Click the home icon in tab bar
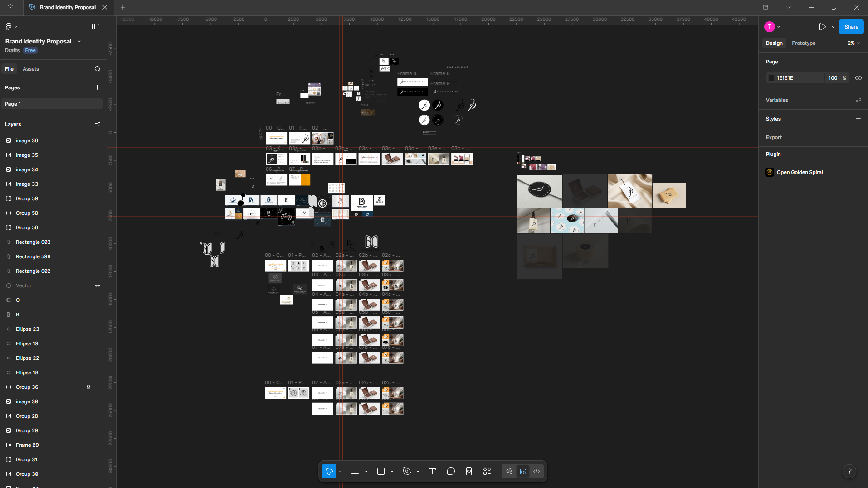 click(10, 7)
